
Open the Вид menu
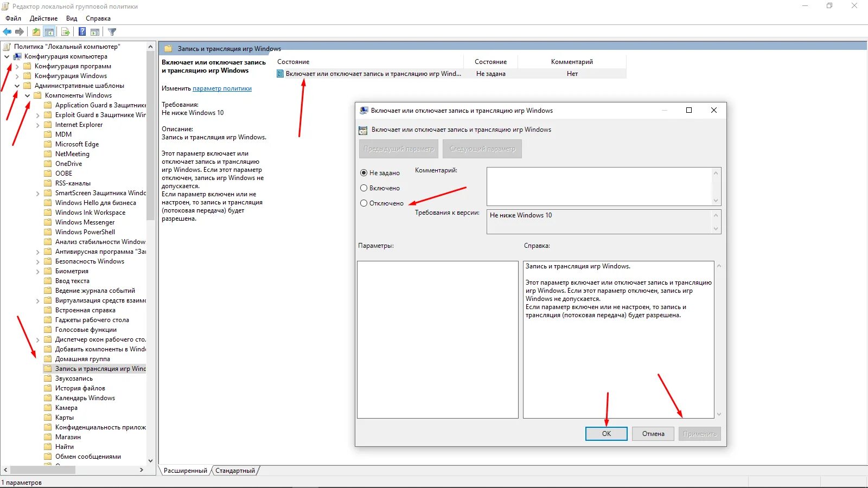pos(72,18)
